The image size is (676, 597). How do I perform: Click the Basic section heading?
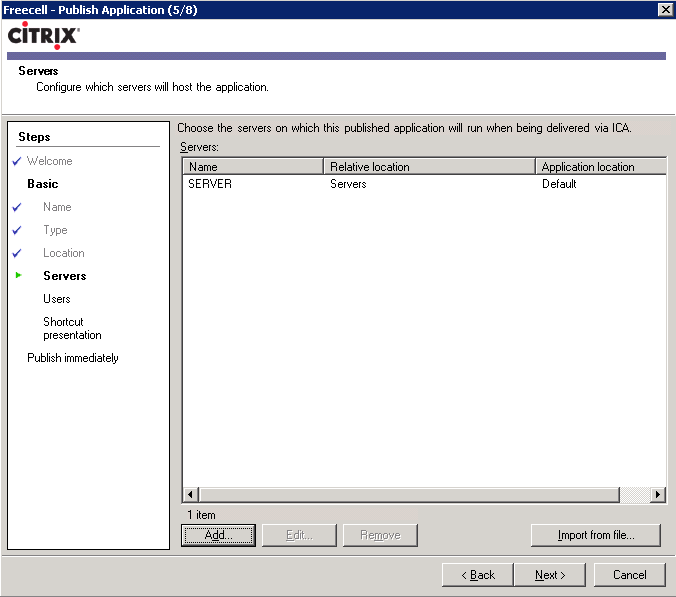43,184
